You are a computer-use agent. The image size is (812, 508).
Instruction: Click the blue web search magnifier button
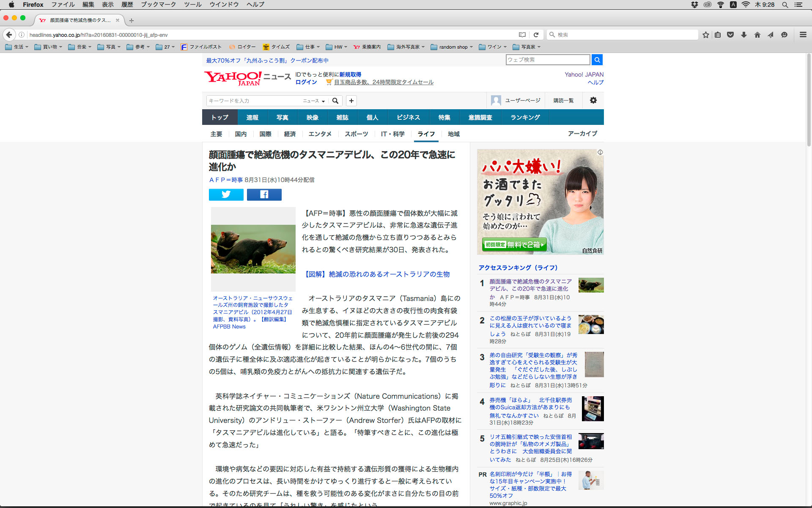click(597, 60)
